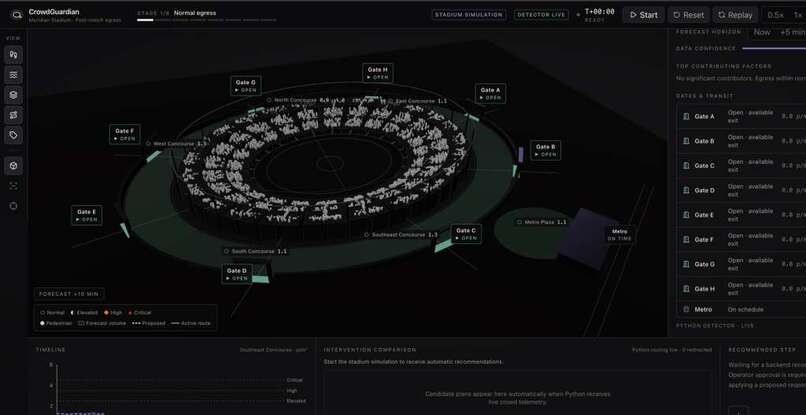806x415 pixels.
Task: Select the Gate G row in Gates & Transit
Action: 741,264
